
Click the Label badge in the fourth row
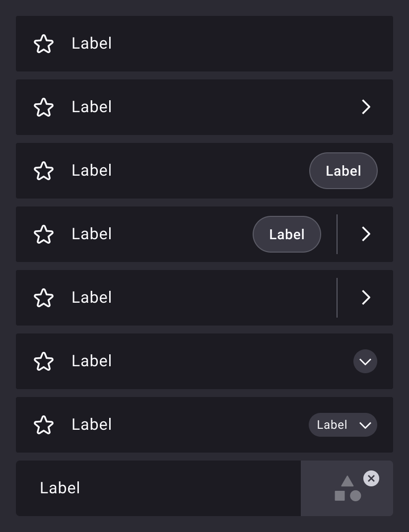(x=286, y=234)
